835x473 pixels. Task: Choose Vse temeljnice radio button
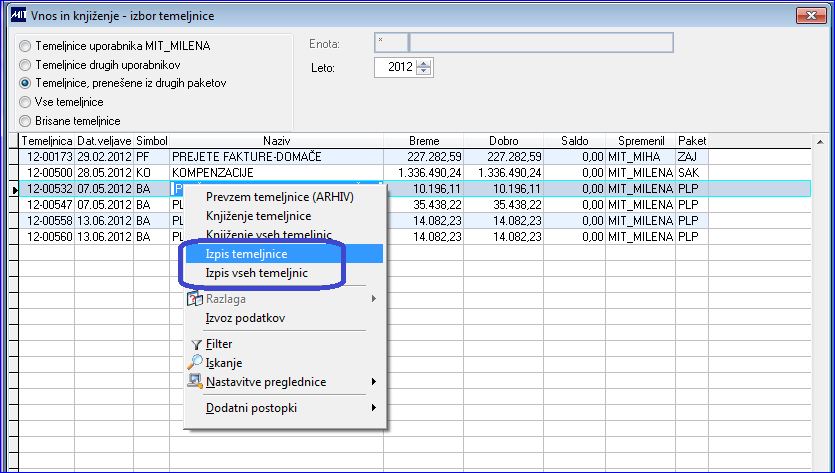pyautogui.click(x=25, y=102)
